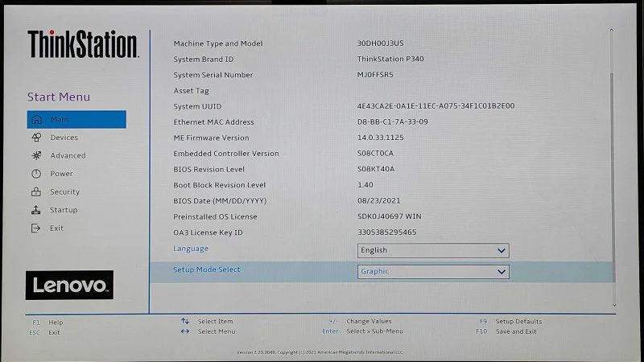The height and width of the screenshot is (362, 644).
Task: Click Preinstalled OS License SDK0J40697 WIN
Action: tap(390, 216)
